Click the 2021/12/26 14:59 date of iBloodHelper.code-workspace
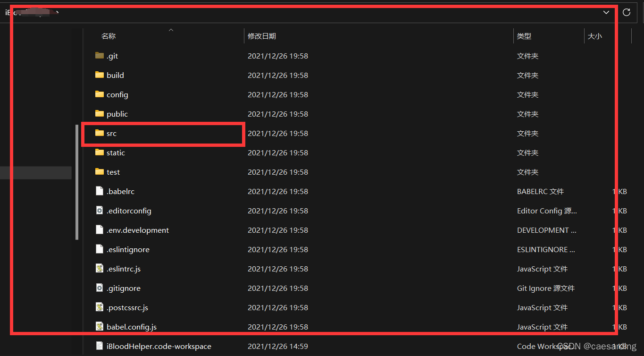The image size is (644, 356). tap(278, 346)
